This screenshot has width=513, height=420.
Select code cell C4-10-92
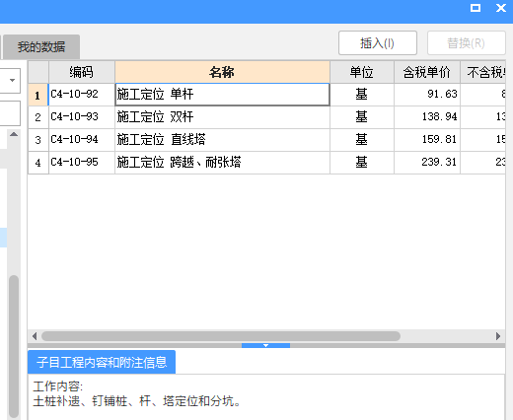click(x=82, y=95)
